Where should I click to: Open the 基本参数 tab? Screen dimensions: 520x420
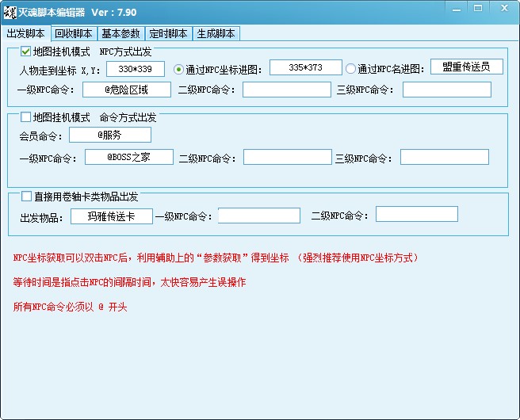point(121,33)
